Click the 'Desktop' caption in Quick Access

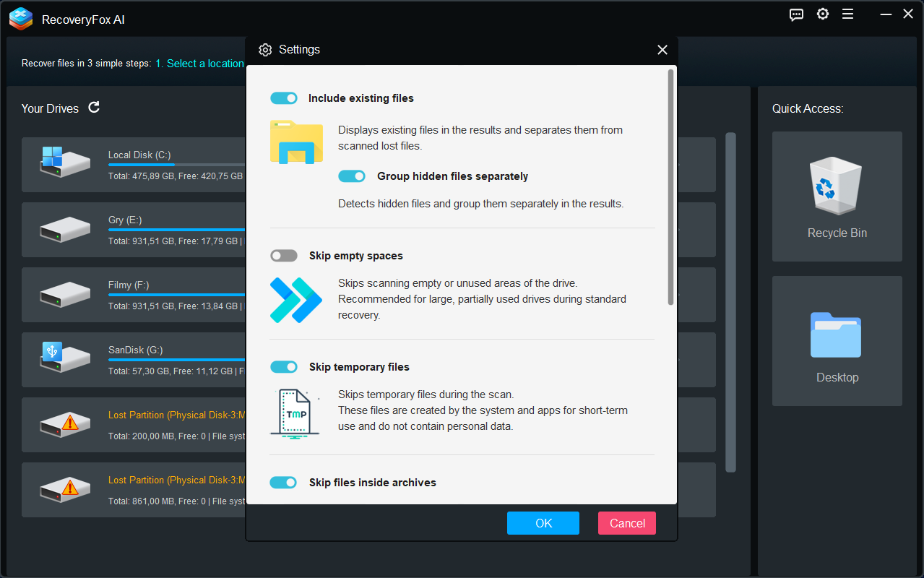pyautogui.click(x=837, y=378)
